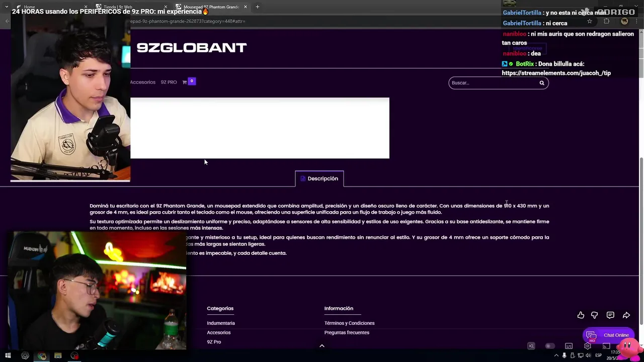
Task: Open the Windows Start menu
Action: pos(8,356)
